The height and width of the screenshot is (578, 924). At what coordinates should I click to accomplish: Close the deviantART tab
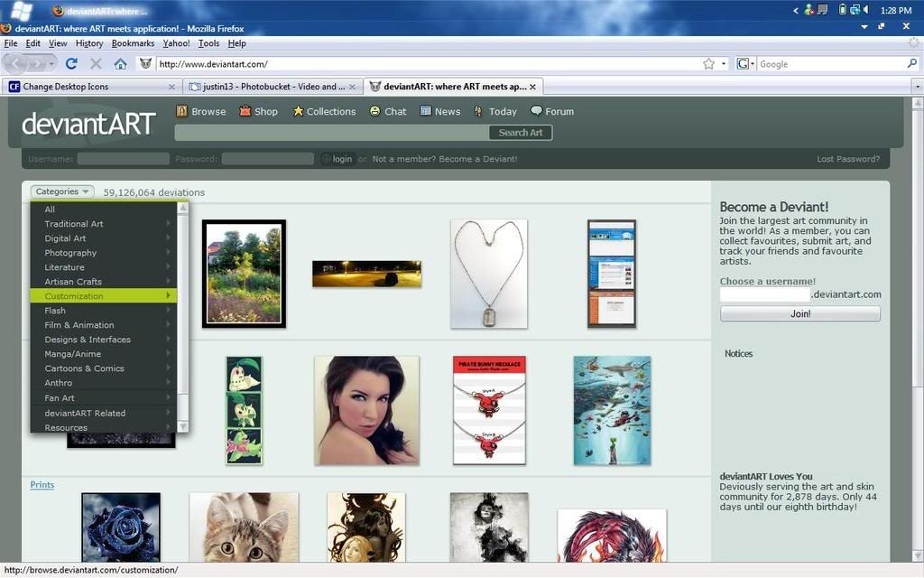pos(532,87)
